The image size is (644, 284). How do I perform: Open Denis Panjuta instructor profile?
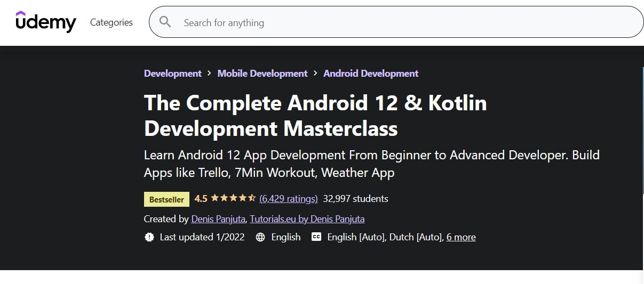coord(218,219)
